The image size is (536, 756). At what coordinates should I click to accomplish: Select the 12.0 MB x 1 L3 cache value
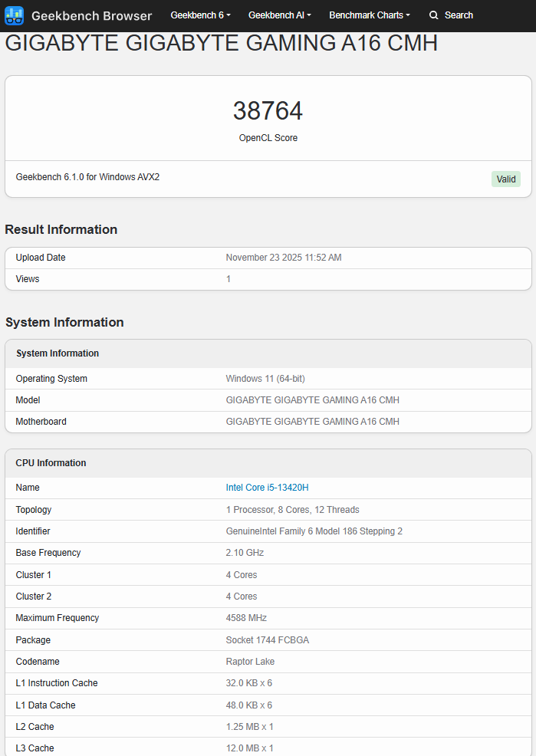250,748
